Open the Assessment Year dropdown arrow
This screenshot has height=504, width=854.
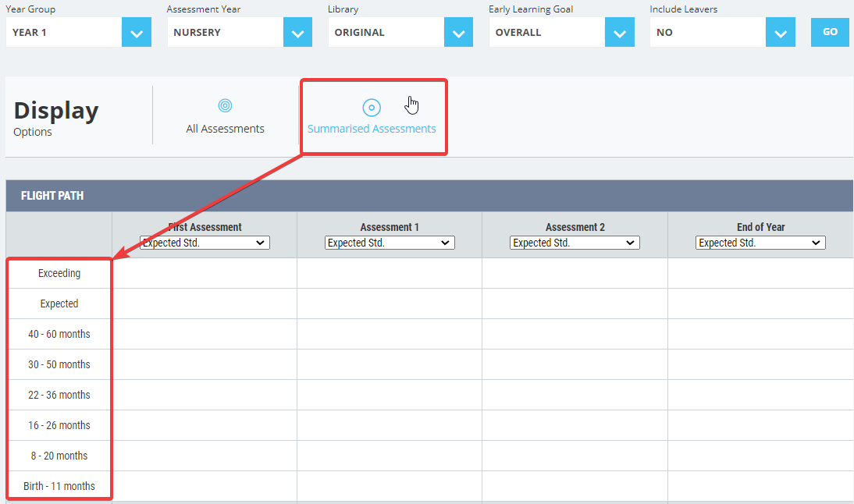click(x=297, y=32)
